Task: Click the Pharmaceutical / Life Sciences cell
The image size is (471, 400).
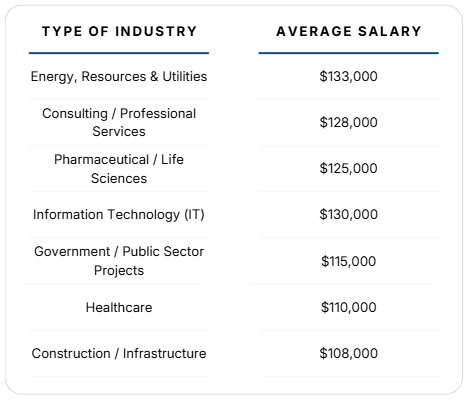Action: pyautogui.click(x=119, y=169)
